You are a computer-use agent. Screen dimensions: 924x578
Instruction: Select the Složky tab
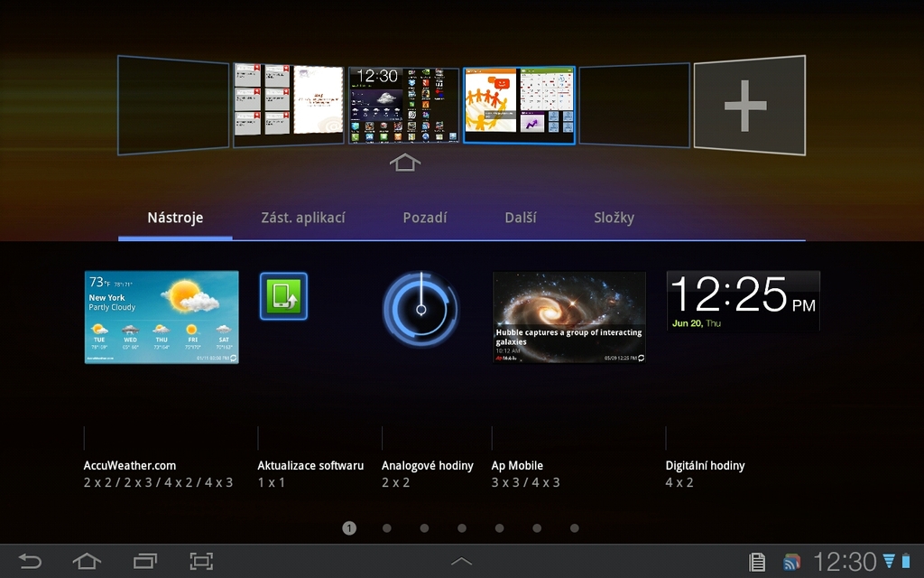click(x=613, y=217)
